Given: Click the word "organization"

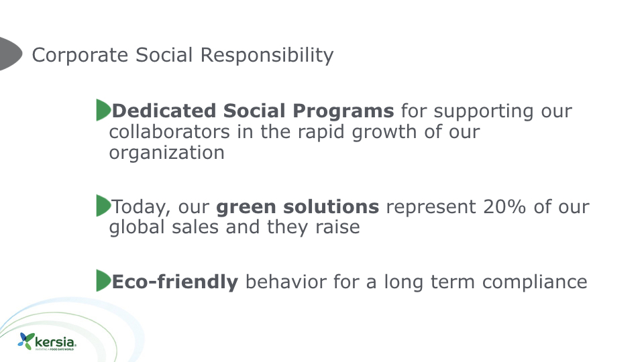Looking at the screenshot, I should coord(167,152).
